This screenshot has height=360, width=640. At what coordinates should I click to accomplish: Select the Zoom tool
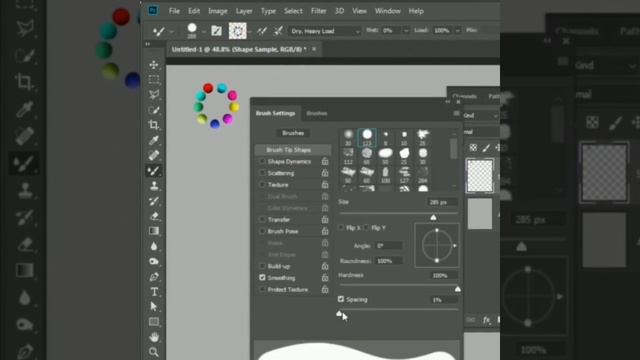154,352
